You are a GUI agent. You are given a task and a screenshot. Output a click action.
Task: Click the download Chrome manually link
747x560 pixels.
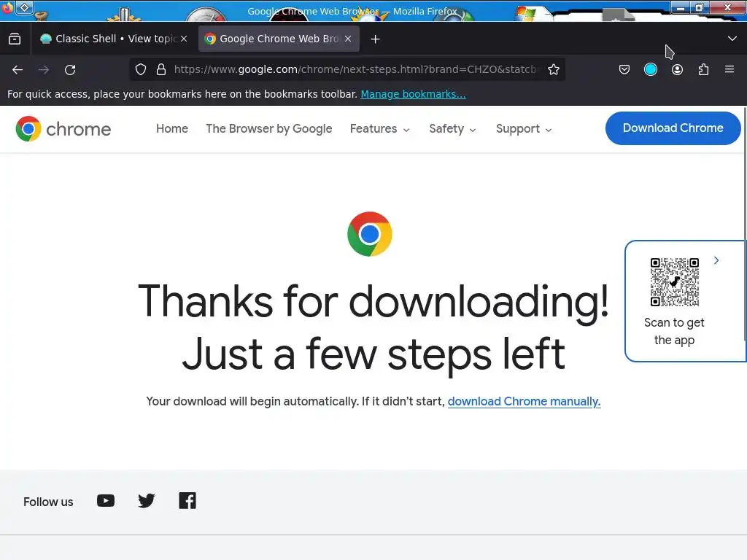[x=524, y=402]
